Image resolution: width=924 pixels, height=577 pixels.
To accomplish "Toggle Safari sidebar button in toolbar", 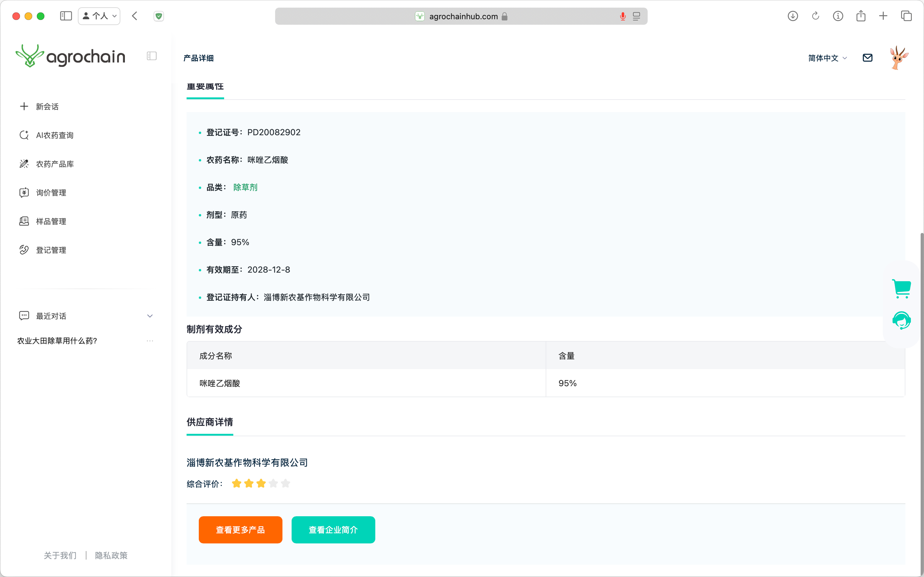I will point(66,16).
